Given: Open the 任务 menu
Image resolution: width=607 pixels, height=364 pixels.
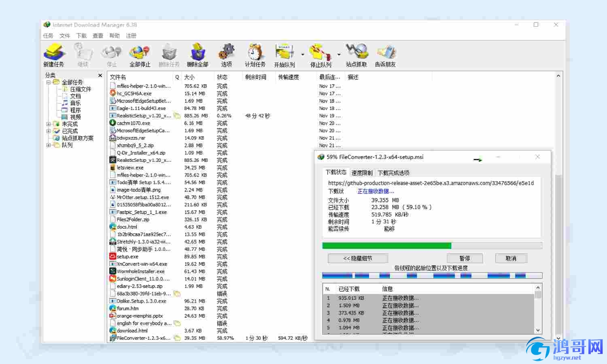Looking at the screenshot, I should coord(48,36).
